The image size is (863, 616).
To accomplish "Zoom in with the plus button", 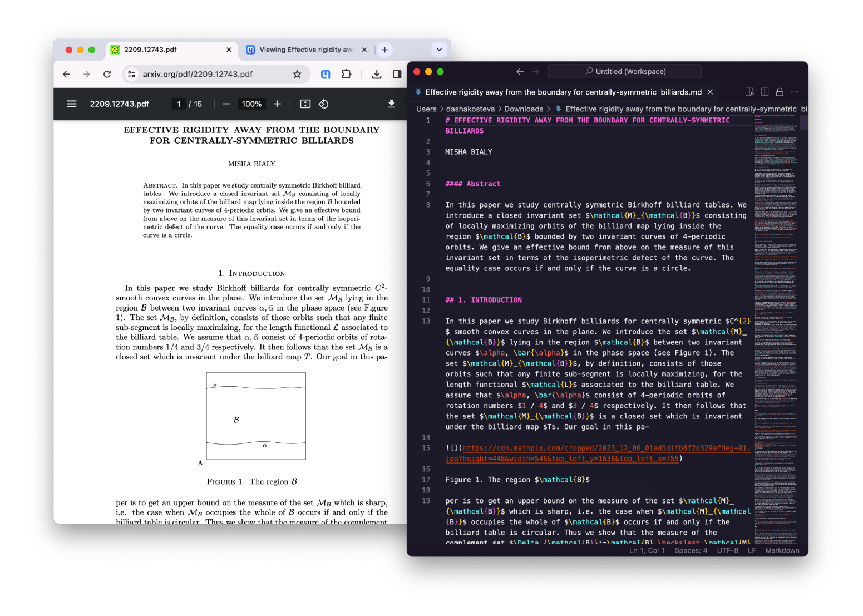I will [277, 104].
